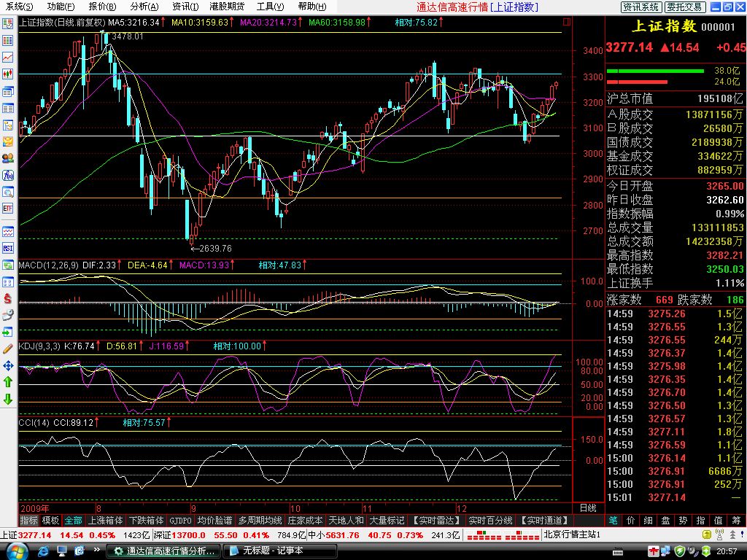Click the 北京行情主站1 server label
The height and width of the screenshot is (560, 747).
(x=572, y=534)
